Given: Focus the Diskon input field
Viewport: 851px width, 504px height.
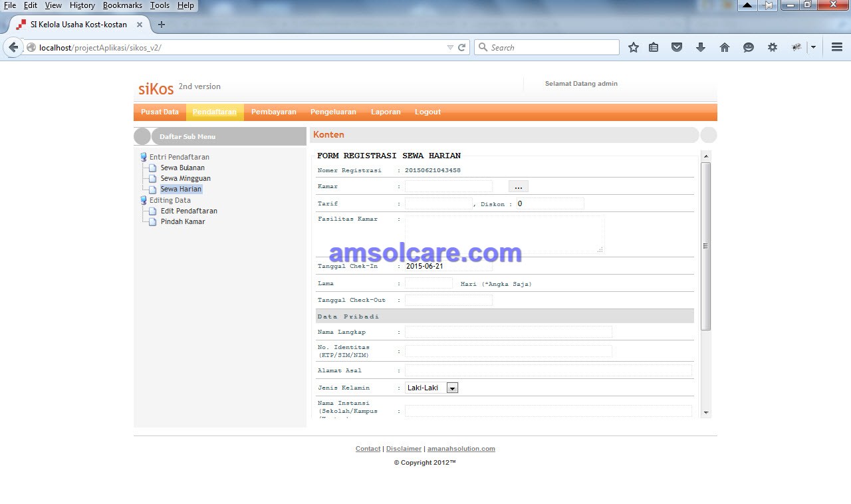Looking at the screenshot, I should pos(550,203).
